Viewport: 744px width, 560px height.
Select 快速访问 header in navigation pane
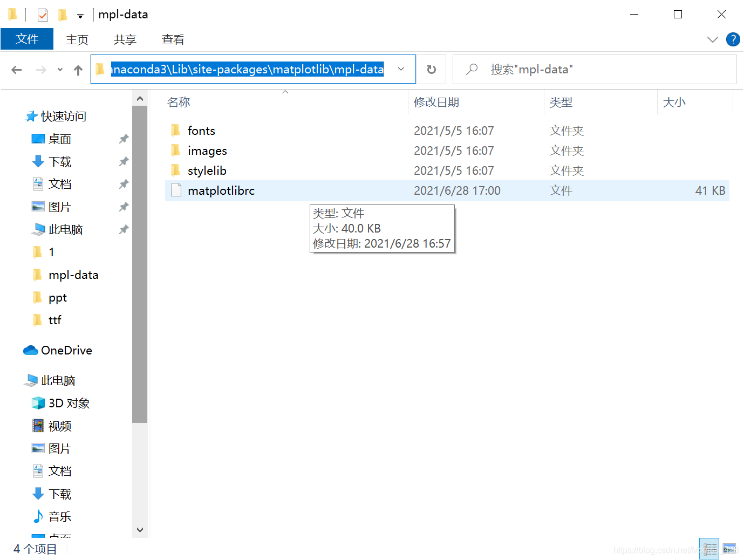click(x=63, y=117)
